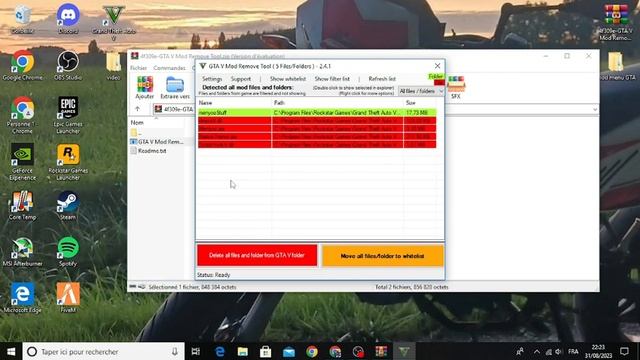Click the microphone icon in the search box
The width and height of the screenshot is (640, 360).
(175, 351)
